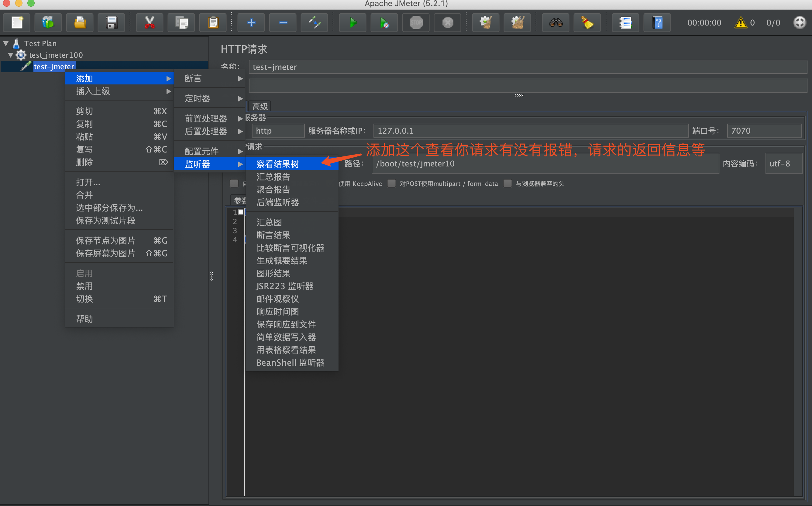
Task: Open Help with question mark icon
Action: 657,23
